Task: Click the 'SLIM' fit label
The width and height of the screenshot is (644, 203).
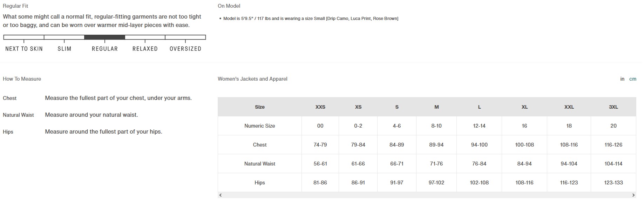Action: pos(64,49)
